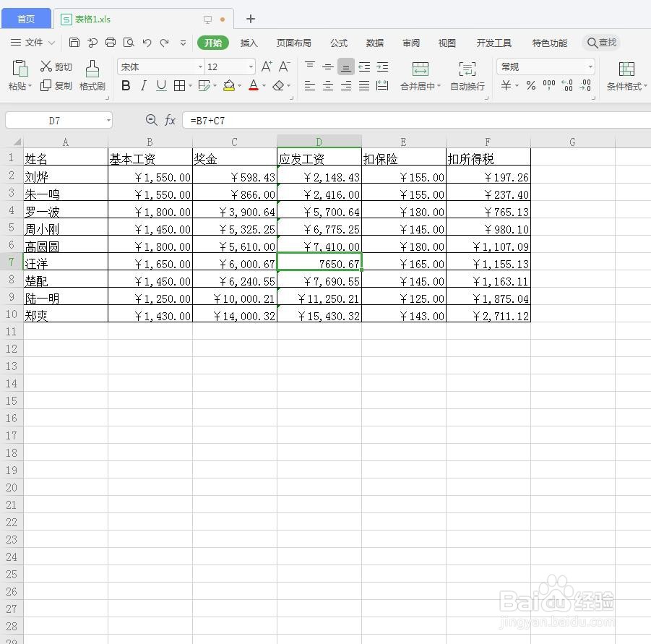Increase decimal places
This screenshot has width=651, height=644.
567,85
